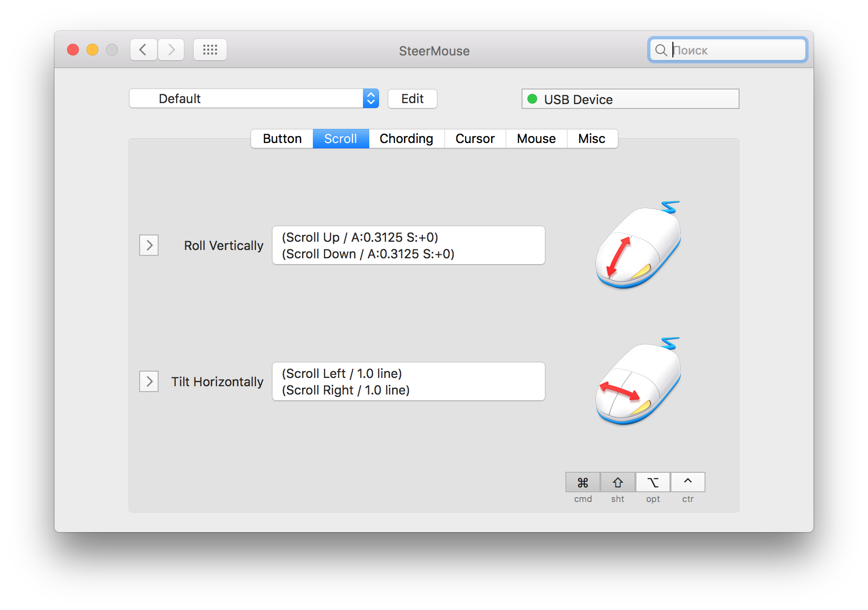Image resolution: width=868 pixels, height=610 pixels.
Task: Toggle the opt modifier key
Action: click(653, 482)
